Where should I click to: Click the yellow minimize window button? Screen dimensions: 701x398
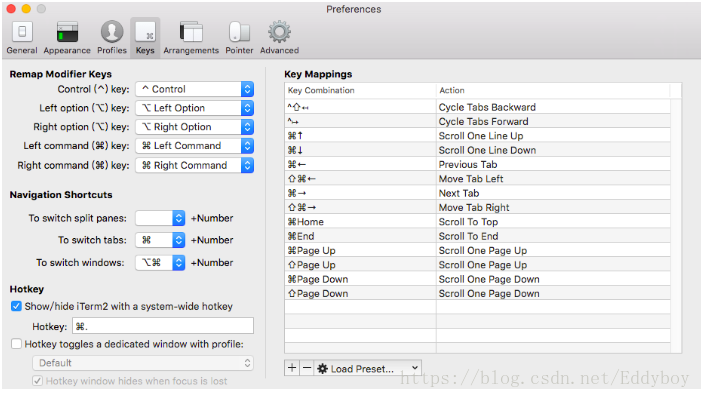click(26, 9)
